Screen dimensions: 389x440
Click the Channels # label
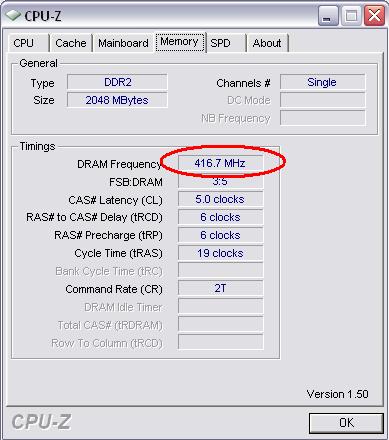(x=243, y=83)
